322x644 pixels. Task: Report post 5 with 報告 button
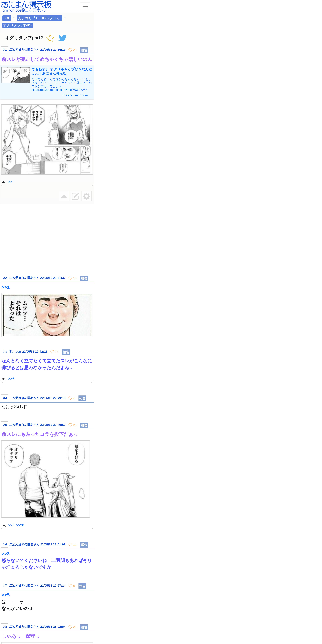tap(84, 425)
